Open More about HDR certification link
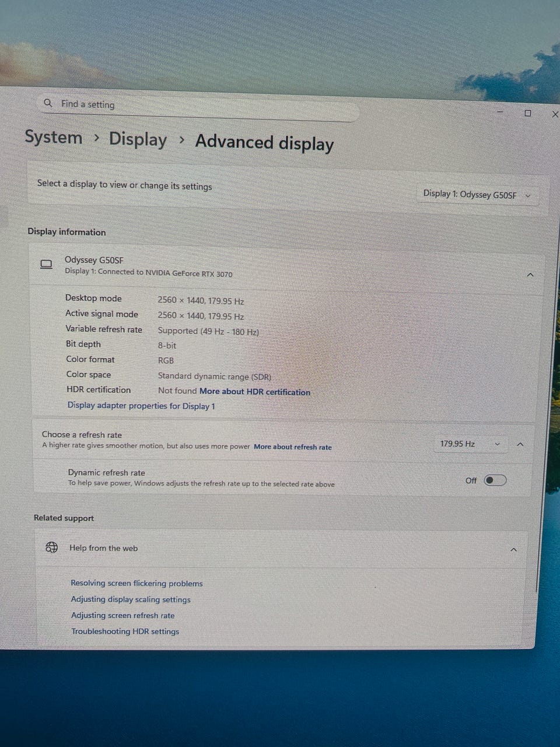The image size is (560, 747). pos(255,392)
